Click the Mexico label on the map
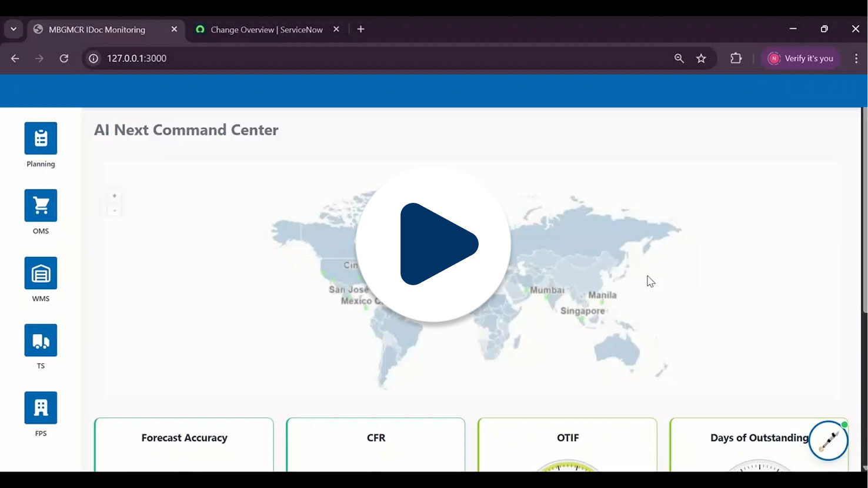Image resolution: width=868 pixels, height=488 pixels. coord(356,300)
